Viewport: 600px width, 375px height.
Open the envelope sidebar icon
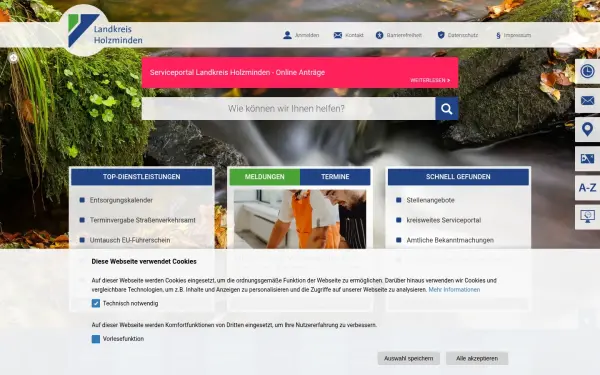click(x=587, y=101)
